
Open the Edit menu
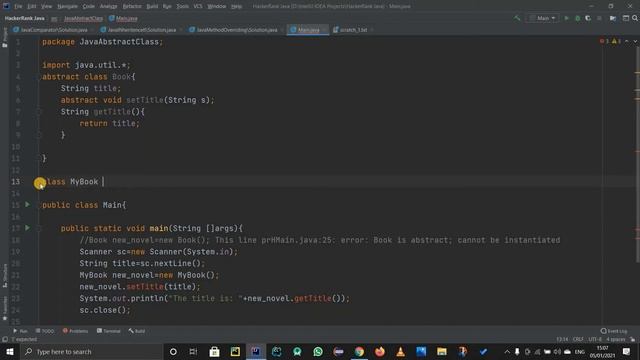tap(31, 6)
